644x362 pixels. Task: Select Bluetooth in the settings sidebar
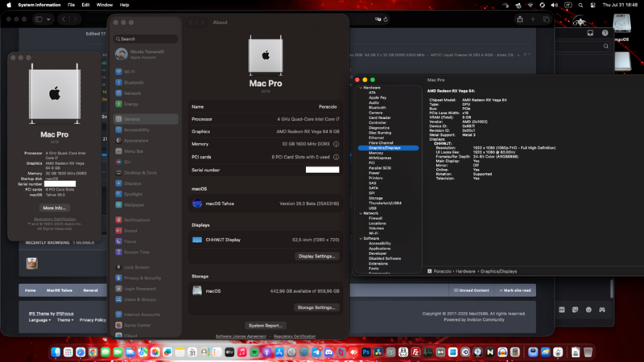pyautogui.click(x=134, y=82)
